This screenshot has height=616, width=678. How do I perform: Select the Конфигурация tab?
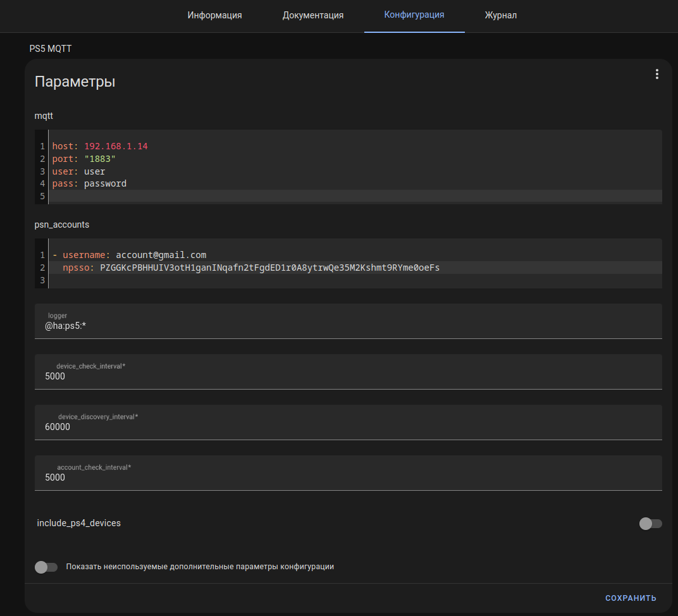(x=414, y=15)
